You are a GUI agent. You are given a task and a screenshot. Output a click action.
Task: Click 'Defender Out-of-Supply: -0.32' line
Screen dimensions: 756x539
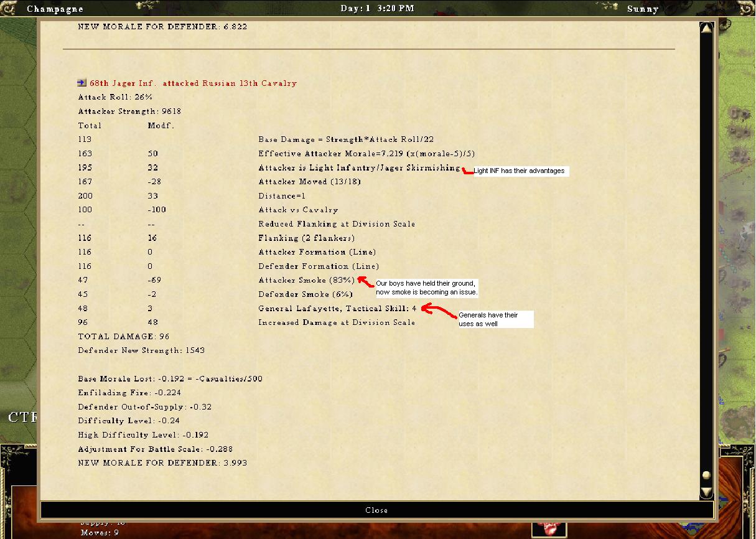[145, 406]
